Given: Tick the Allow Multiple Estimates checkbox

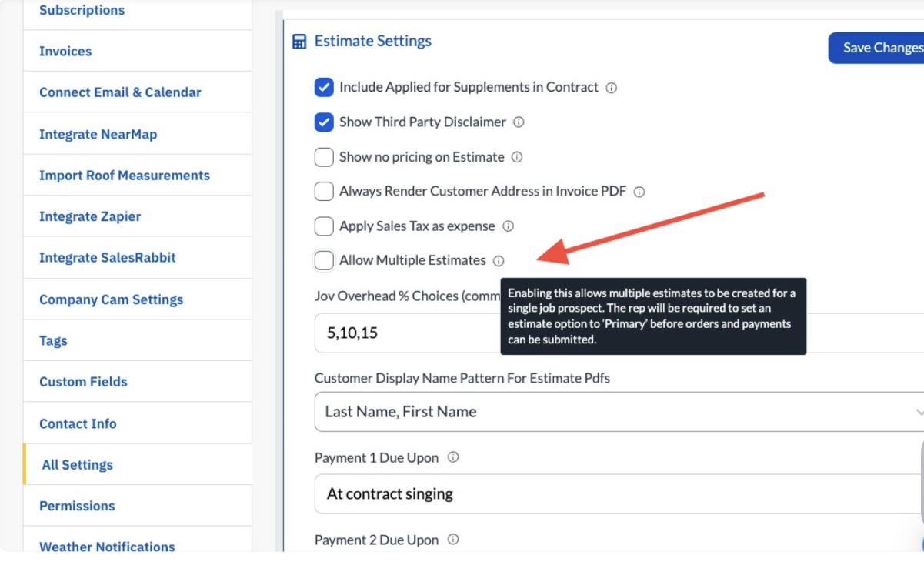Looking at the screenshot, I should (324, 261).
